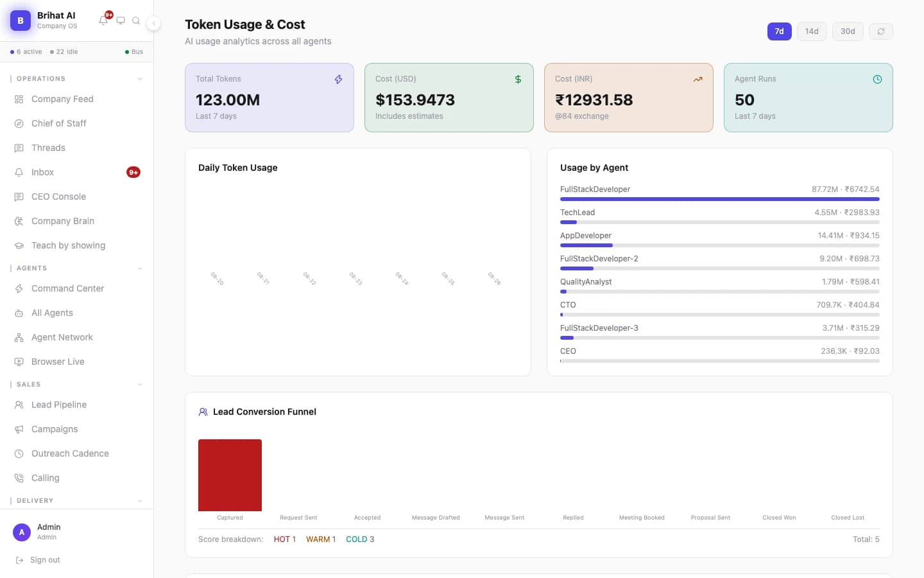This screenshot has width=924, height=578.
Task: Click the search magnifier icon
Action: tap(136, 21)
